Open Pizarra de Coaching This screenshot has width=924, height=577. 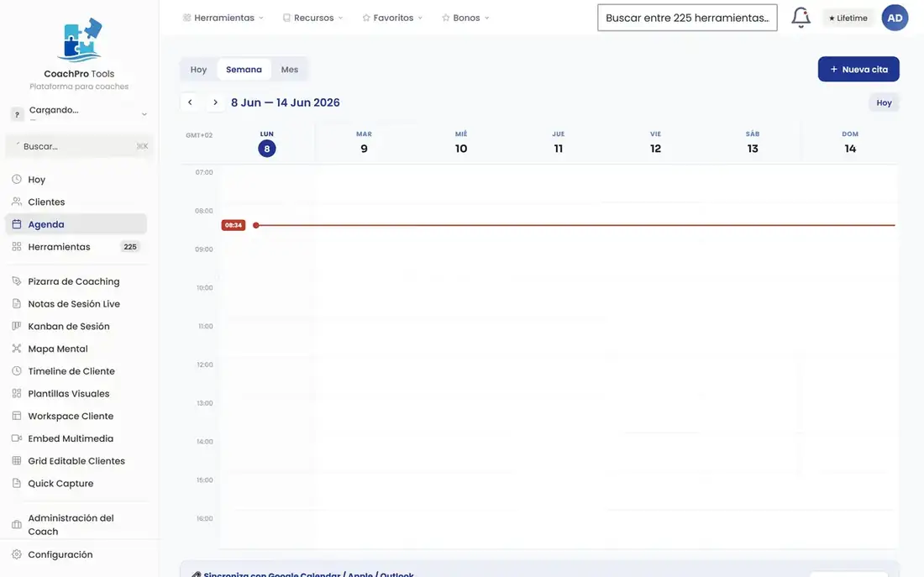click(x=76, y=281)
